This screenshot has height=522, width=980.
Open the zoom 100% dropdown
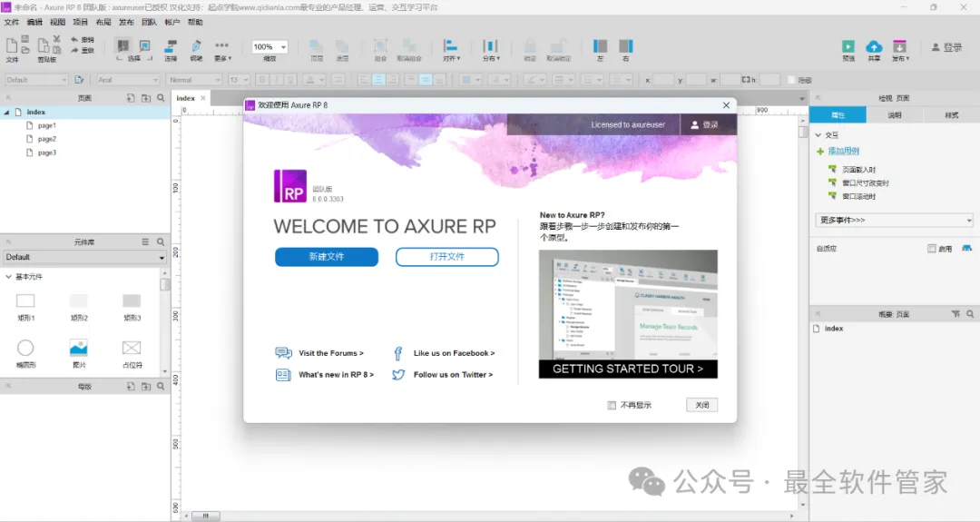[x=283, y=47]
